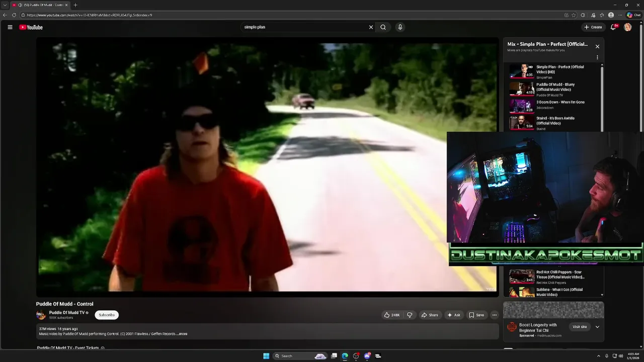
Task: Open the browser tab list dropdown
Action: 5,5
